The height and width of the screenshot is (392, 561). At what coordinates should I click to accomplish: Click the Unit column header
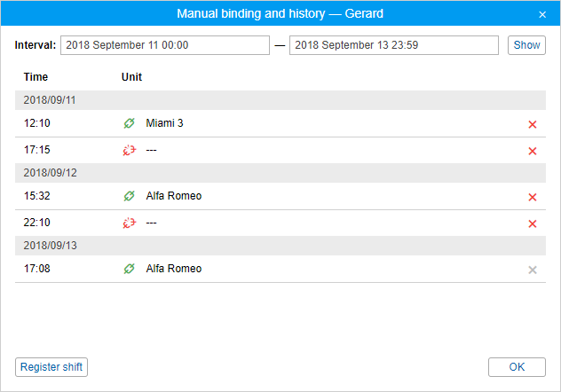click(131, 77)
